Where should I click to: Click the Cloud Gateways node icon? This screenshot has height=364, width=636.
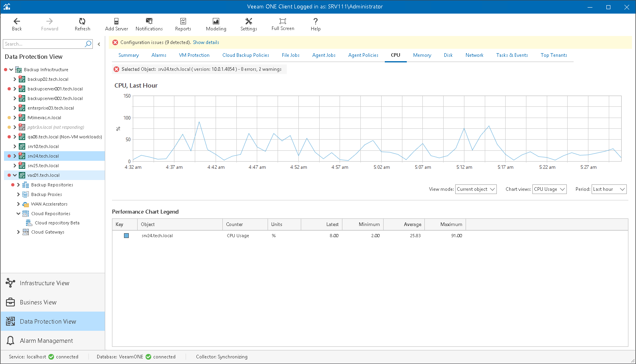point(26,232)
